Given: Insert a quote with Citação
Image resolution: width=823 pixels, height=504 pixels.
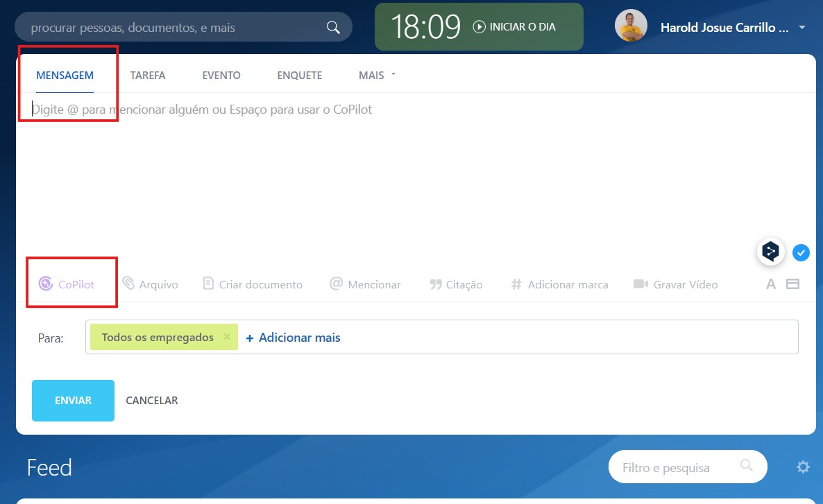Looking at the screenshot, I should coord(436,284).
